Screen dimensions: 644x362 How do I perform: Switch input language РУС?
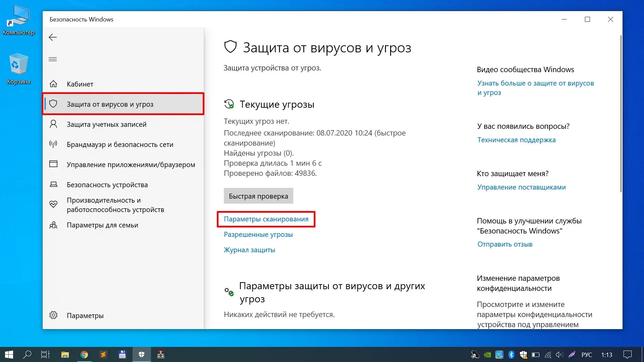(x=587, y=355)
